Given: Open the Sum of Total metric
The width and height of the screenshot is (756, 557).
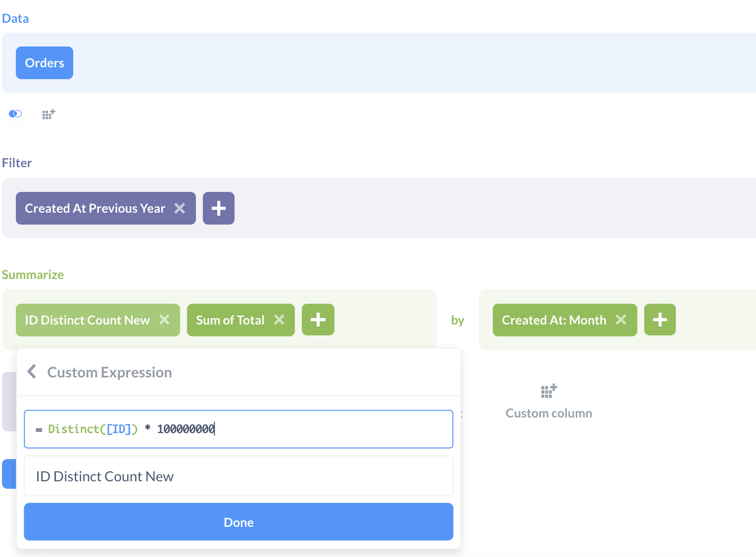Looking at the screenshot, I should (231, 320).
